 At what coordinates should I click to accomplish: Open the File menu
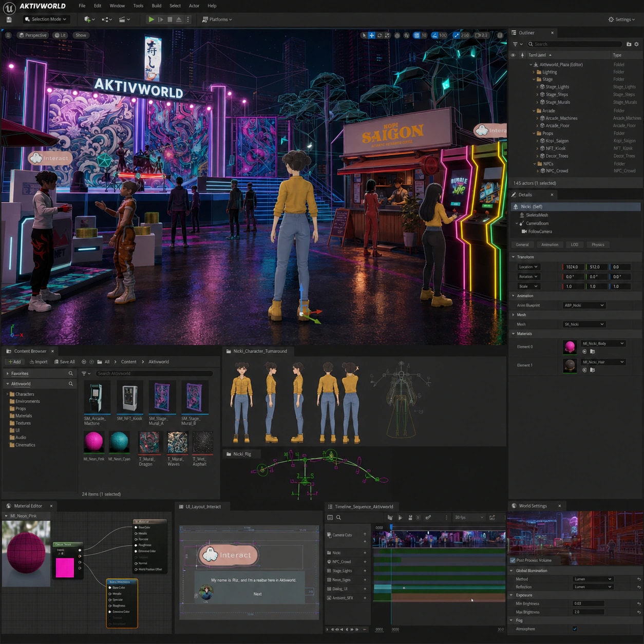click(82, 6)
